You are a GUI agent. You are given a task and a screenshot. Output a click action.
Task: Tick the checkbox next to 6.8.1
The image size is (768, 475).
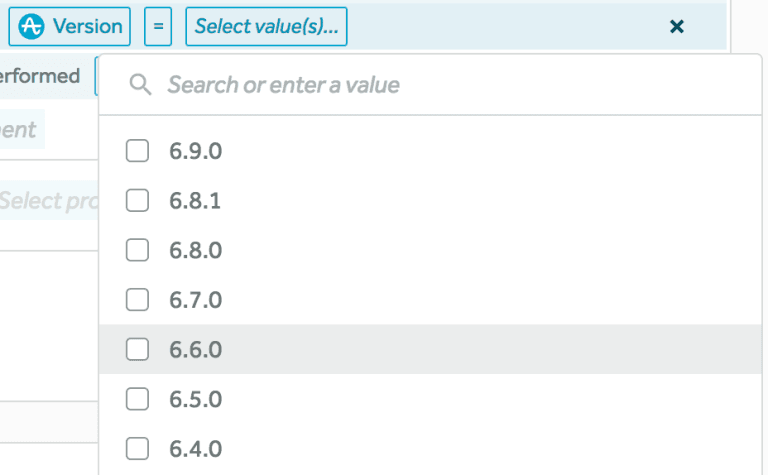click(x=137, y=201)
